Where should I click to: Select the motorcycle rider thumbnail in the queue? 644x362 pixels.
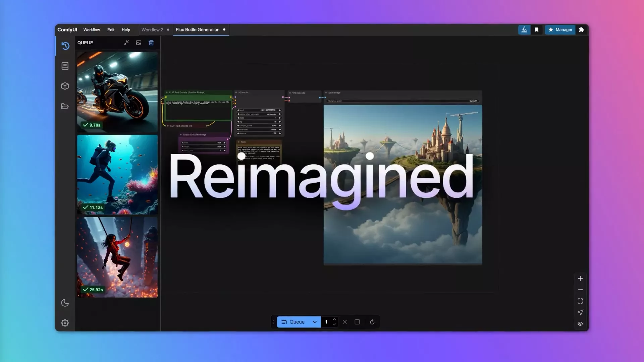click(117, 92)
